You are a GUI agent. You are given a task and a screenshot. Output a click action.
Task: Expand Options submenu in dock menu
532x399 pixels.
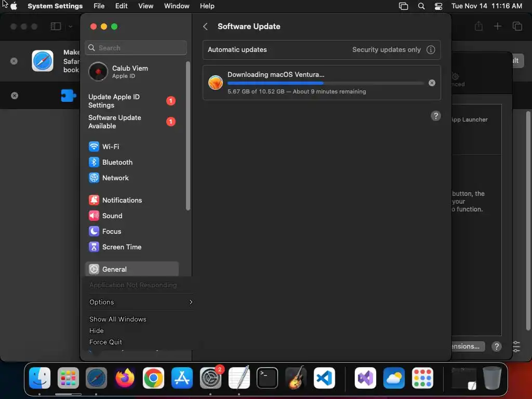pyautogui.click(x=141, y=302)
